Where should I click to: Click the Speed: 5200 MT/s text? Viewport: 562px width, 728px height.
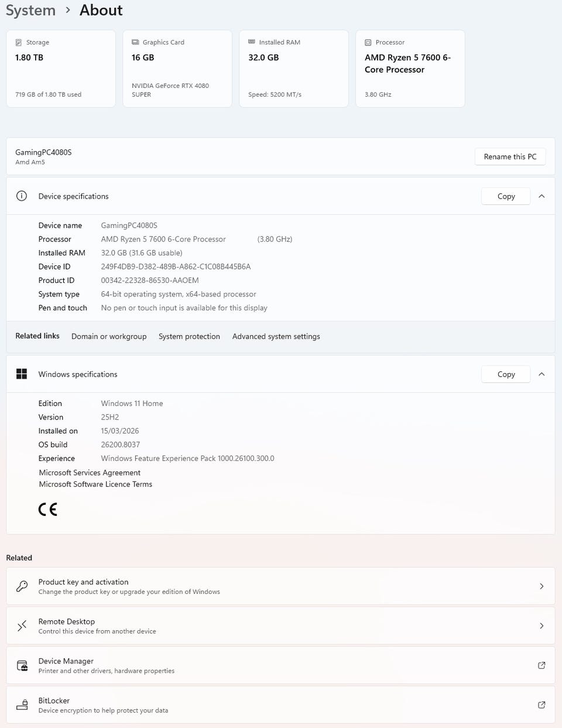(275, 94)
